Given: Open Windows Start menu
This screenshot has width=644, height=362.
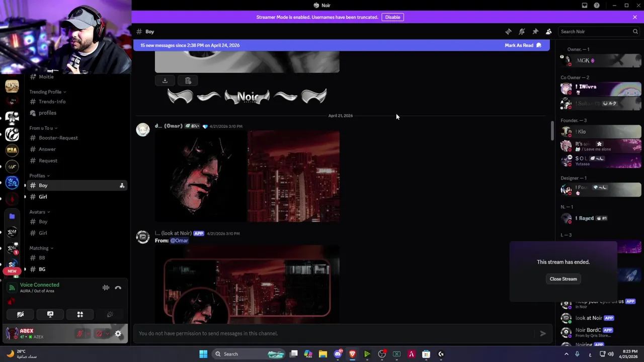Looking at the screenshot, I should pos(203,354).
